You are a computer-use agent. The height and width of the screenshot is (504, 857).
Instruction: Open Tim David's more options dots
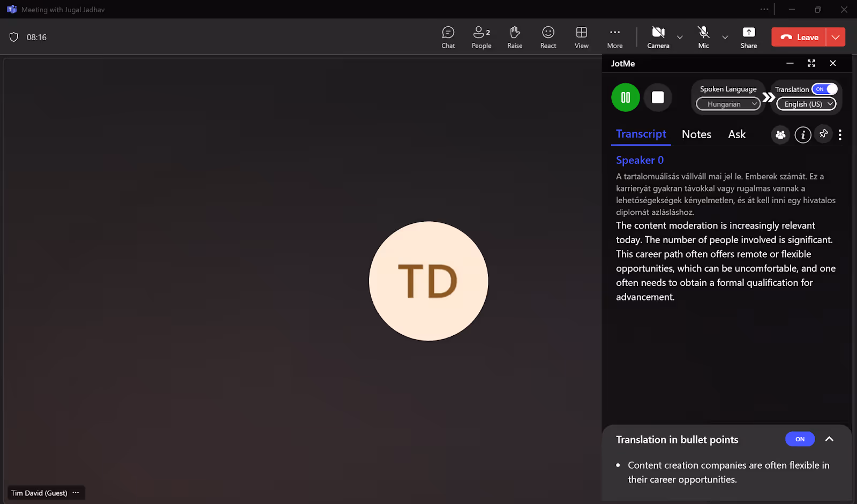76,493
